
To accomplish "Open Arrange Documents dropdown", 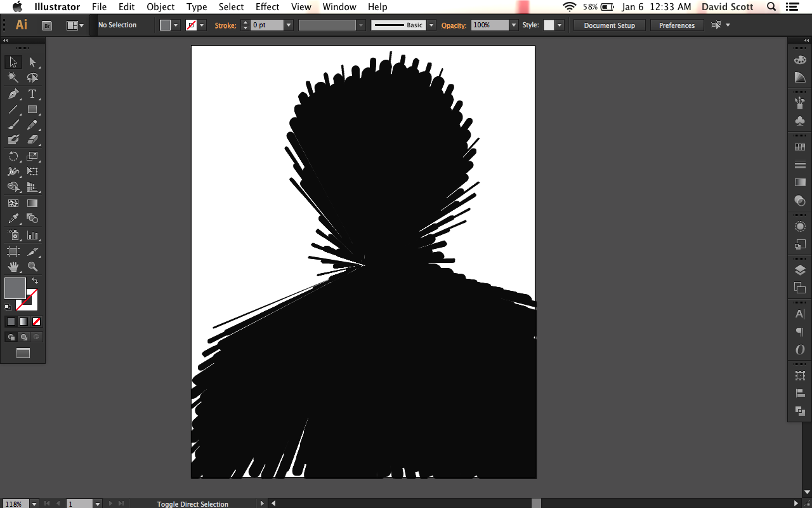I will pyautogui.click(x=75, y=25).
